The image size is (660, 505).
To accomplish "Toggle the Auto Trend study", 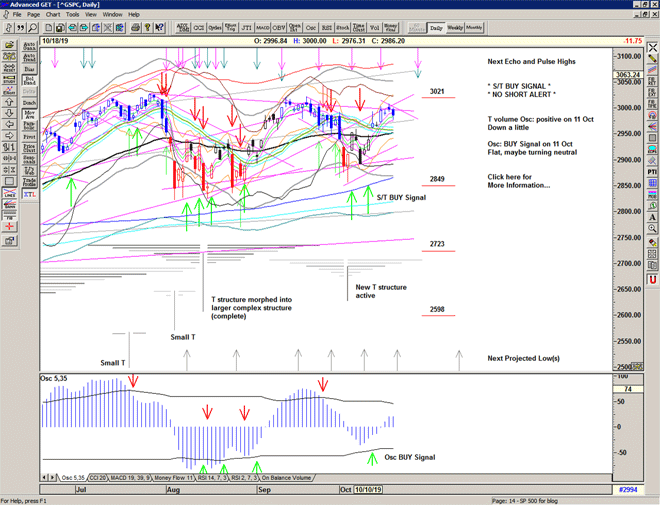I will point(29,58).
